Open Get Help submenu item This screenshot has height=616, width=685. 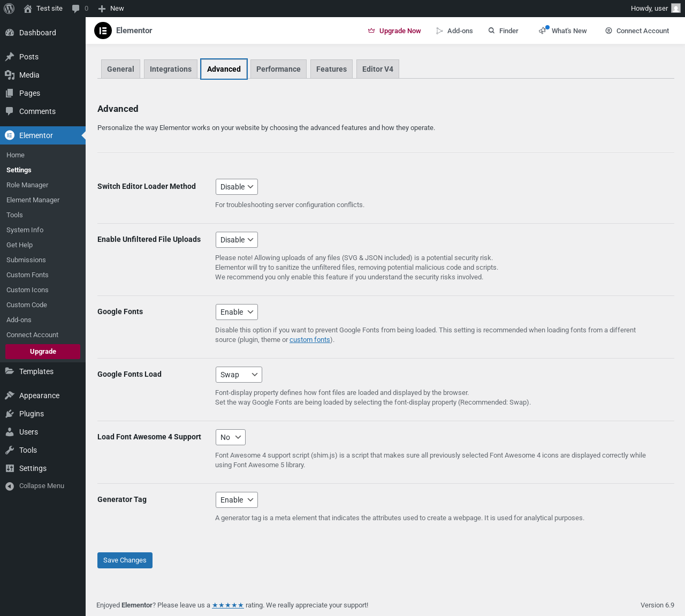20,245
